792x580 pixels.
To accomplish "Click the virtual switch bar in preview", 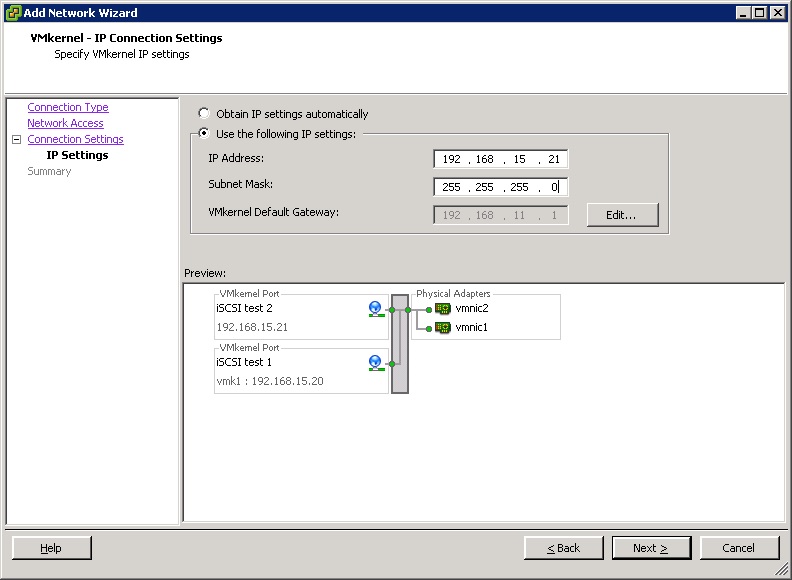I will (x=399, y=343).
